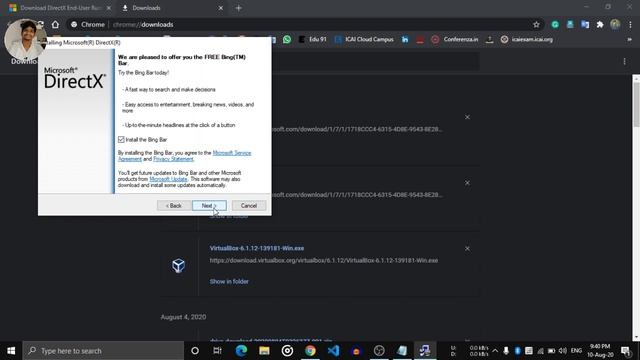Screen dimensions: 640x360
Task: Open the Microsoft Service Agreement link
Action: coord(231,153)
